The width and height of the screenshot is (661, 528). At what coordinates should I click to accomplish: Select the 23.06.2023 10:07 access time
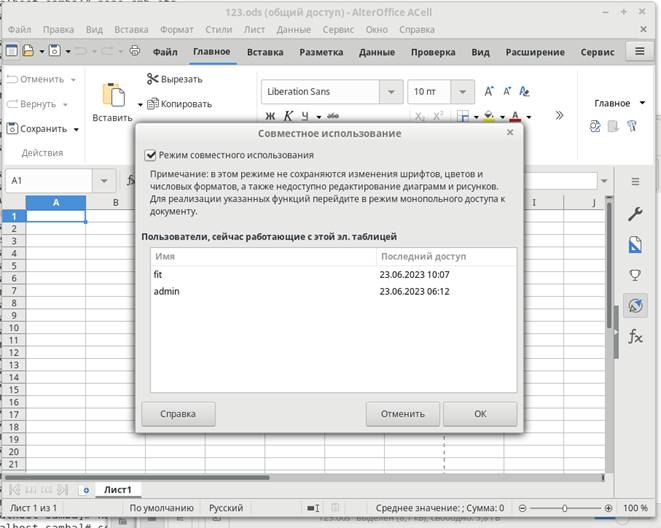(x=414, y=274)
